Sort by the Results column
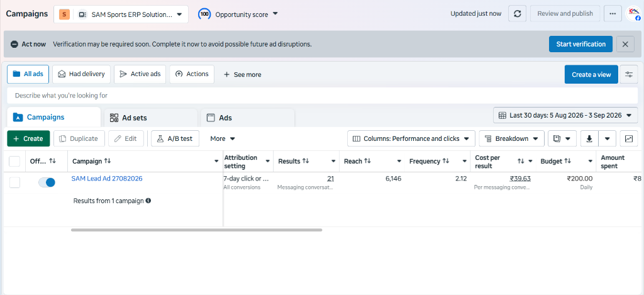 tap(306, 161)
